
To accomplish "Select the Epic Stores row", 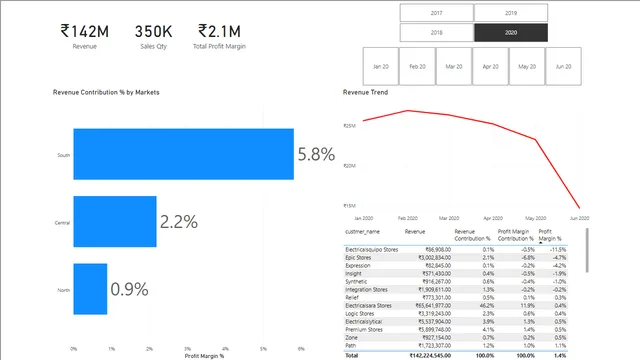I will point(456,258).
